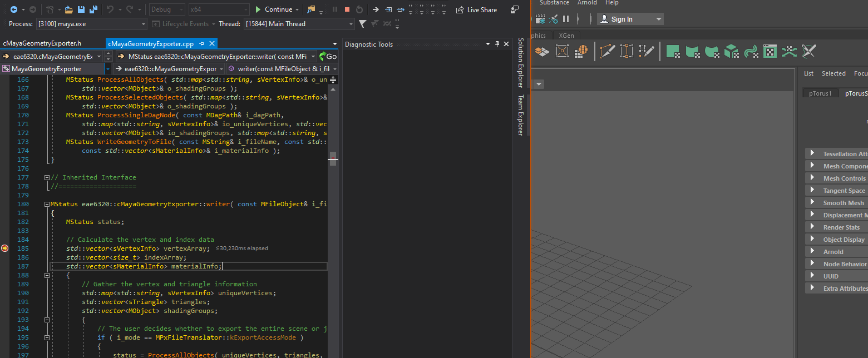868x358 pixels.
Task: Switch to XGen shelf tab in Maya
Action: tap(566, 36)
